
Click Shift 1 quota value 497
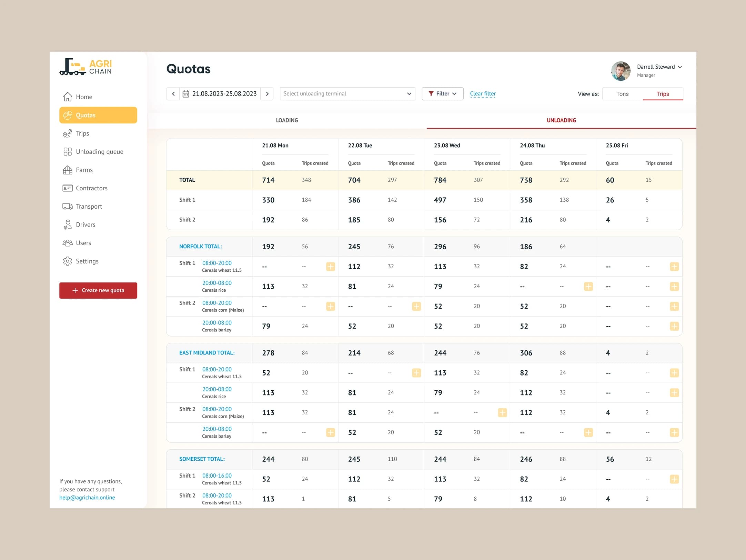(x=440, y=200)
